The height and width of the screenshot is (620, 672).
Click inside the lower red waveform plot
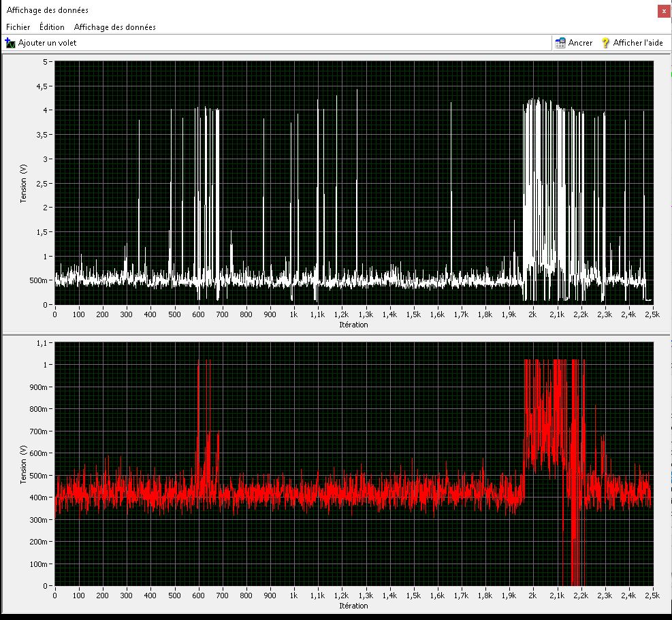354,463
